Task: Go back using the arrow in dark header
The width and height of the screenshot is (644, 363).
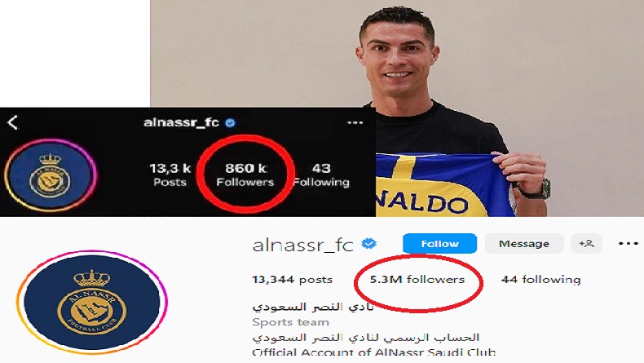Action: click(x=12, y=122)
